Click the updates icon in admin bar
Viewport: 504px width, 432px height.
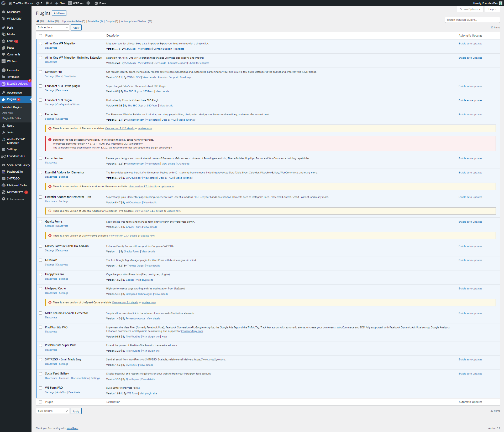pos(38,3)
